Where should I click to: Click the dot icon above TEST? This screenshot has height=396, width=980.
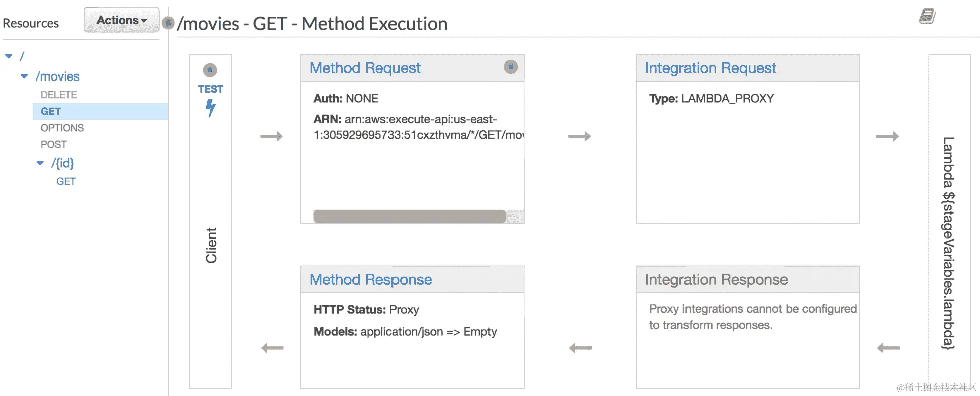[x=210, y=70]
